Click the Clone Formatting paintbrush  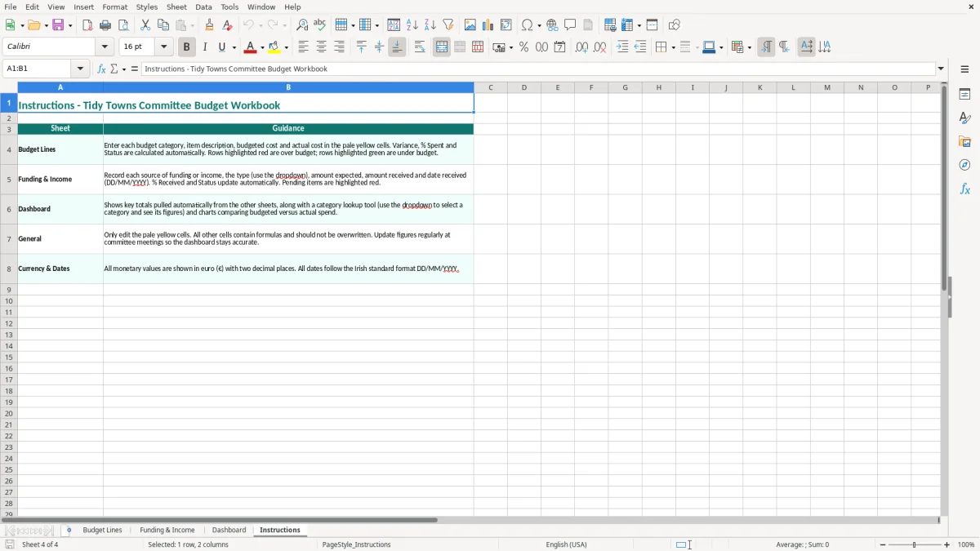(x=210, y=25)
